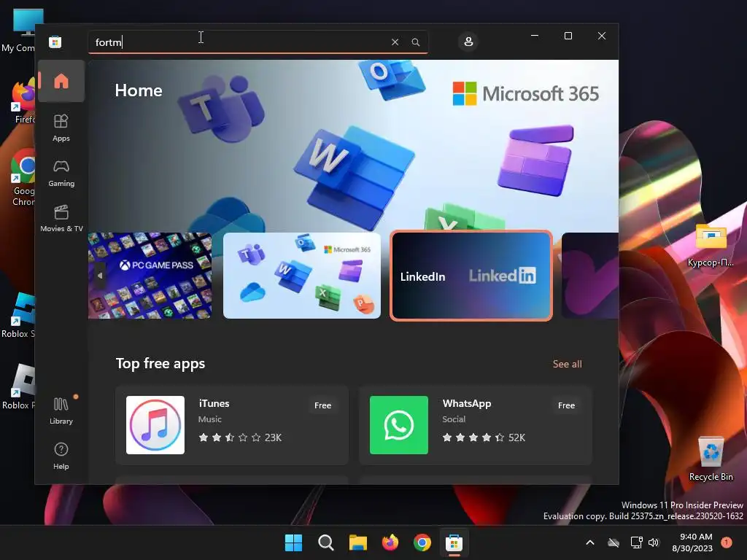The height and width of the screenshot is (560, 747).
Task: Open the Windows Start menu
Action: [293, 542]
